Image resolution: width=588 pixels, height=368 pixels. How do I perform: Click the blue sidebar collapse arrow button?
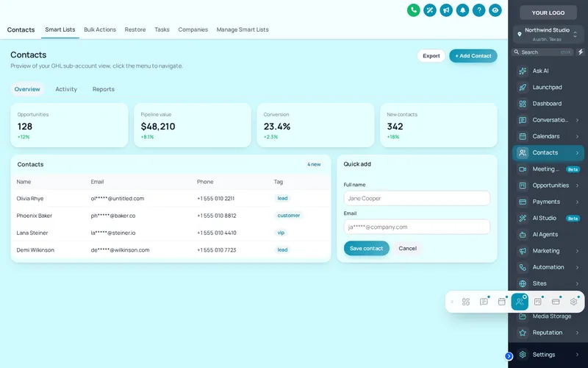[x=509, y=356]
